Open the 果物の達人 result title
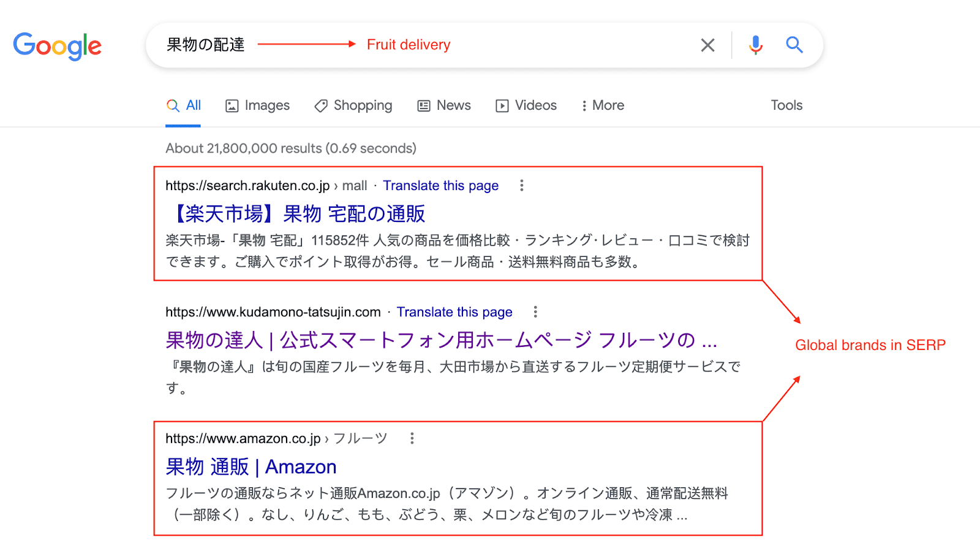This screenshot has width=980, height=548. (441, 340)
